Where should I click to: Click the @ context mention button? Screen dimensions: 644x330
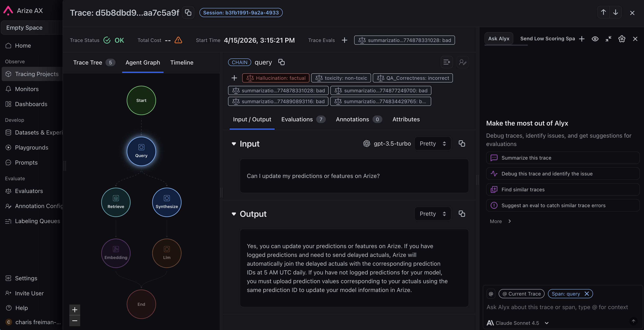491,294
